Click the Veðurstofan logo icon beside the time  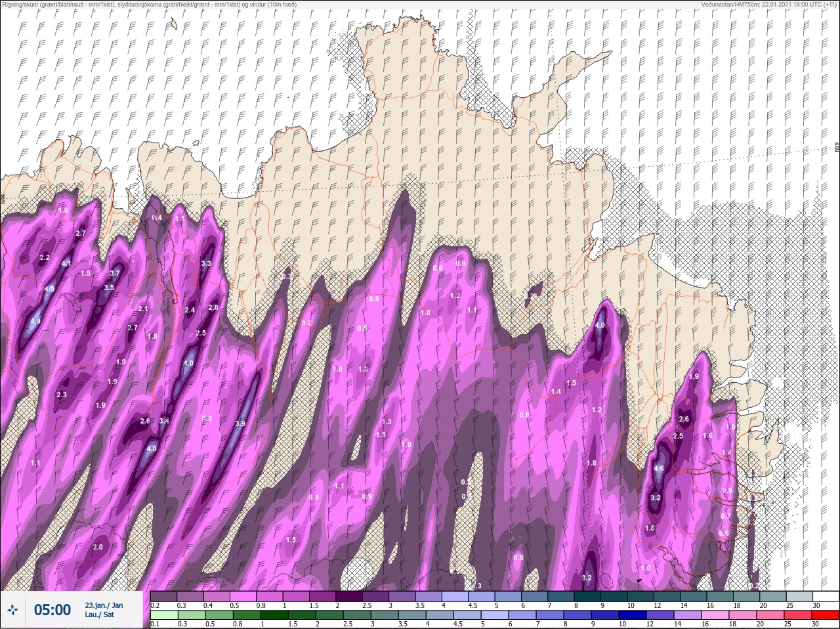tap(12, 610)
